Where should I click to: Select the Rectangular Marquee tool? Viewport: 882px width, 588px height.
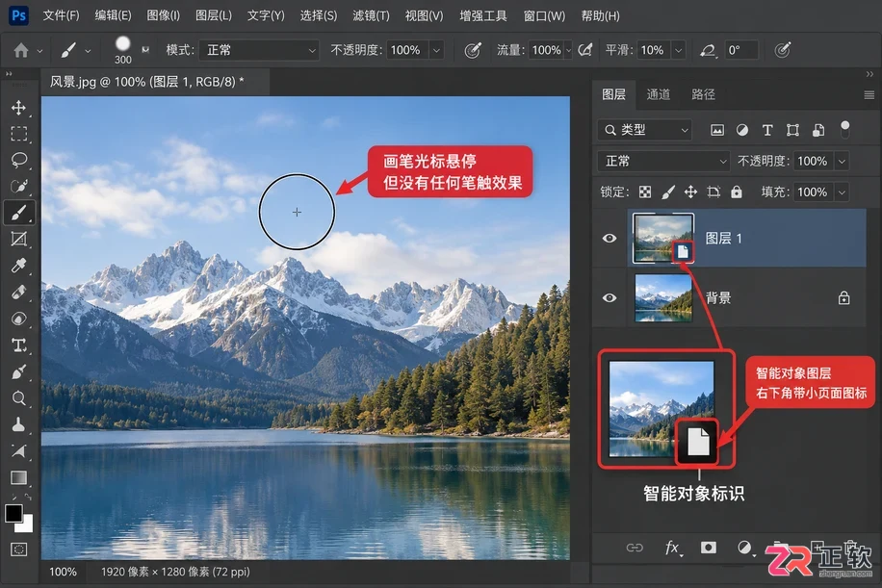18,134
